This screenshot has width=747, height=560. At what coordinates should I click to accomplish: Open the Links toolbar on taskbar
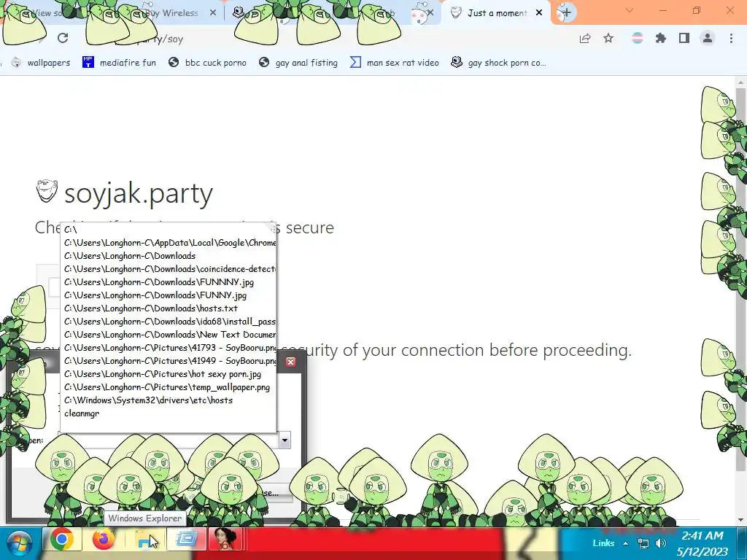click(x=603, y=542)
